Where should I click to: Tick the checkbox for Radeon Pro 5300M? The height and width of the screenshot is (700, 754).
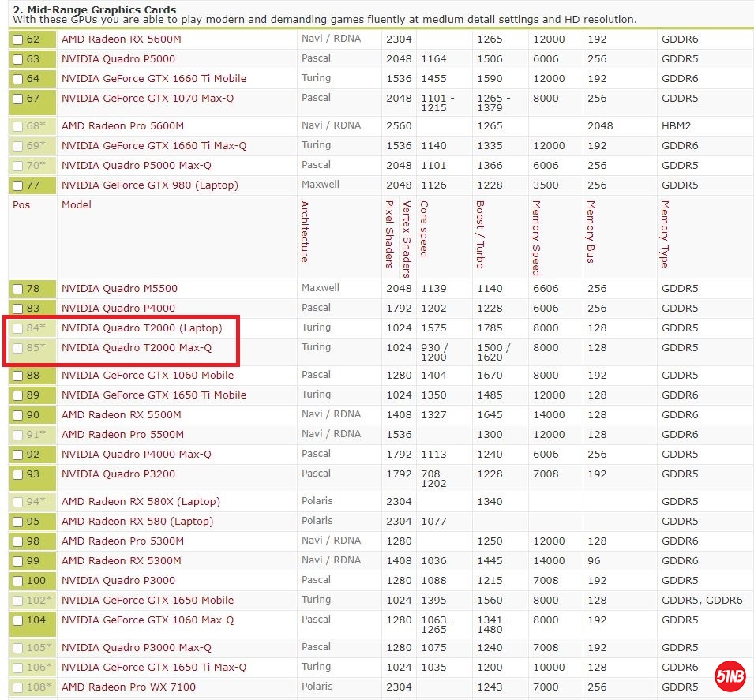pos(18,542)
